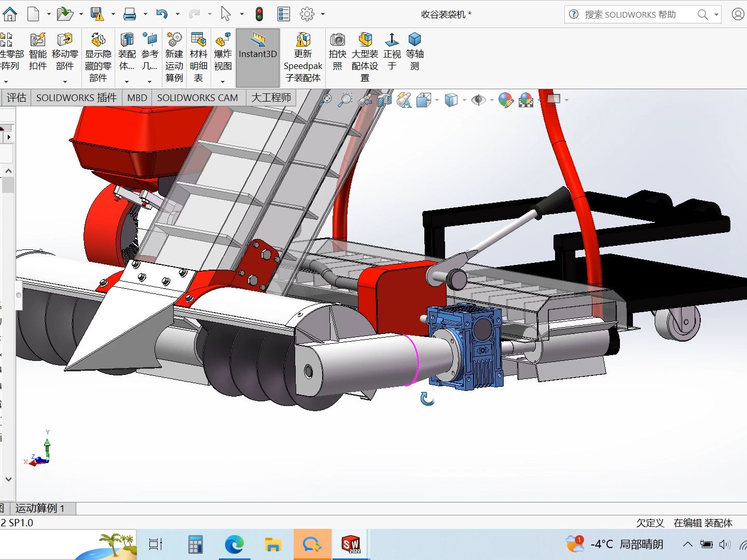The width and height of the screenshot is (747, 560).
Task: Take a Snapshot (拍快照)
Action: click(x=338, y=52)
